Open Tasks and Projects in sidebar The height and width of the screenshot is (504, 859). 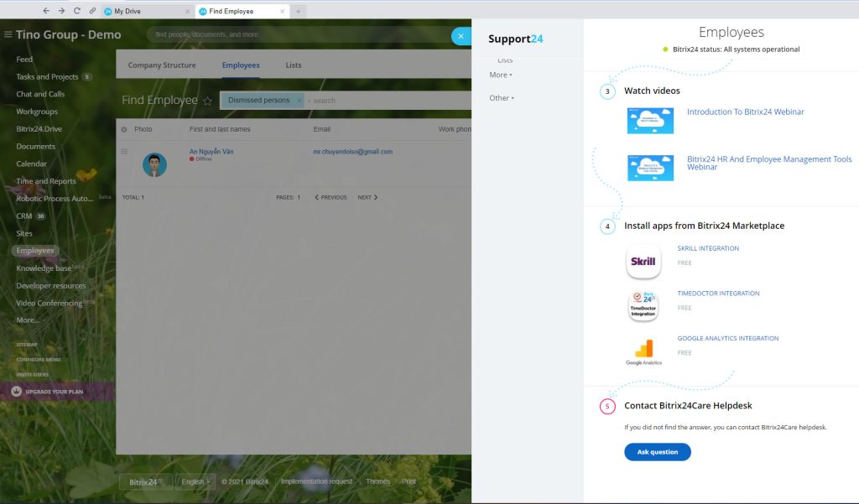click(47, 76)
